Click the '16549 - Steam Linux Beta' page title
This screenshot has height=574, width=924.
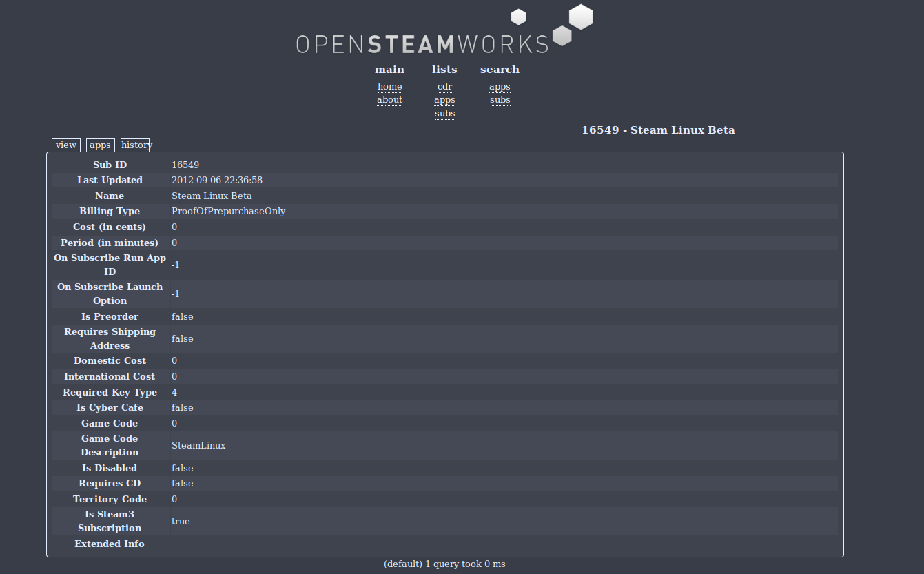coord(658,130)
